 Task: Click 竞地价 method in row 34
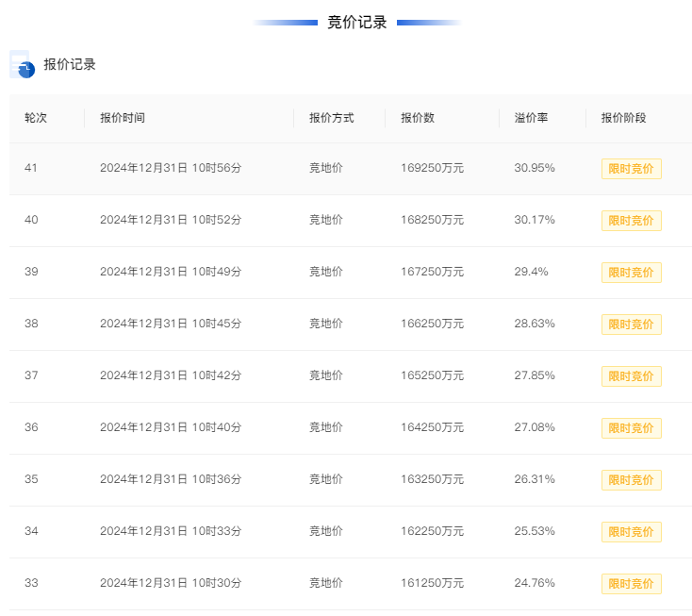point(325,531)
